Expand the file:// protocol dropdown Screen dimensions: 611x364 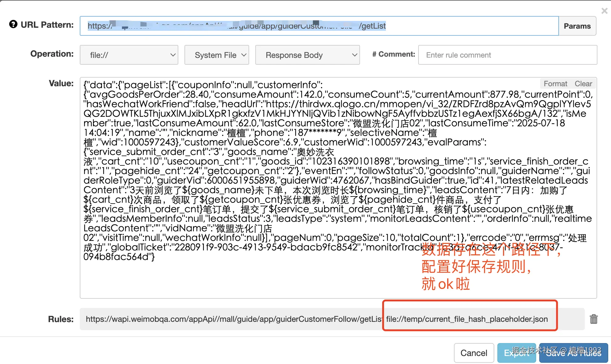pos(129,55)
